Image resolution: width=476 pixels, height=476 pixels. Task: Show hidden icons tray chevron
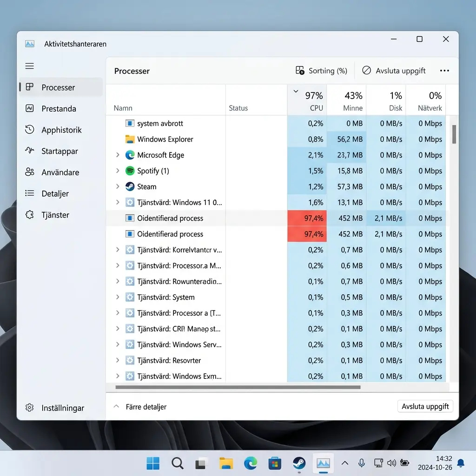345,463
